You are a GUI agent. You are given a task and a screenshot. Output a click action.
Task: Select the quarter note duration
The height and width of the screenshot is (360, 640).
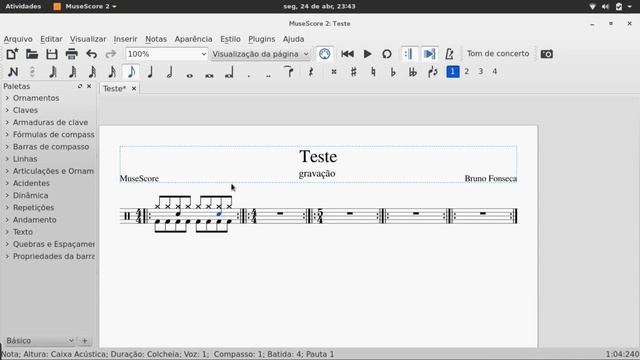tap(150, 72)
